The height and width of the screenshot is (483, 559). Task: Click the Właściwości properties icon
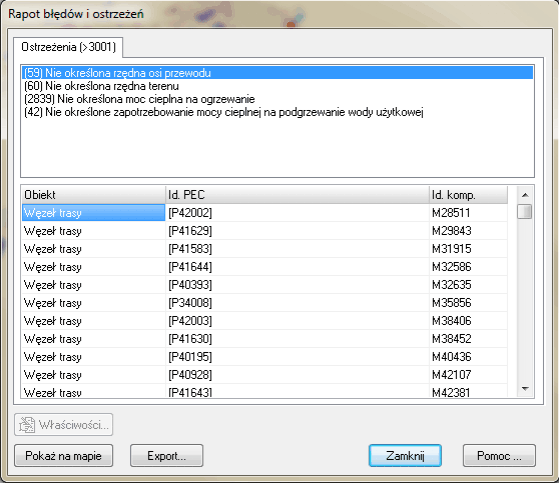pos(27,425)
